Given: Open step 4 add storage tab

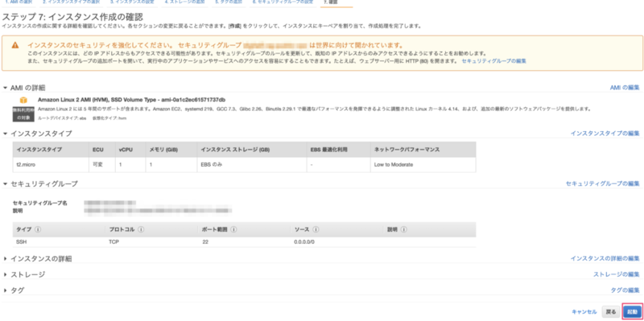Looking at the screenshot, I should pos(185,2).
